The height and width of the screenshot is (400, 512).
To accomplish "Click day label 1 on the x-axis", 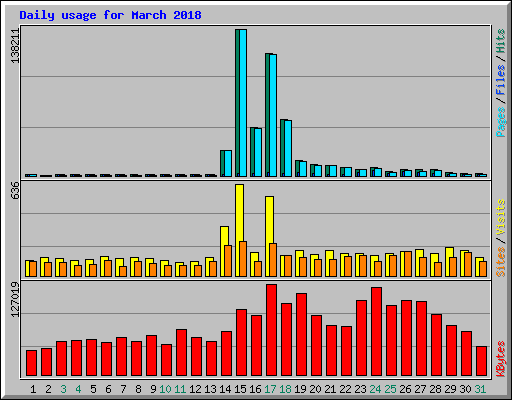I will 33,389.
